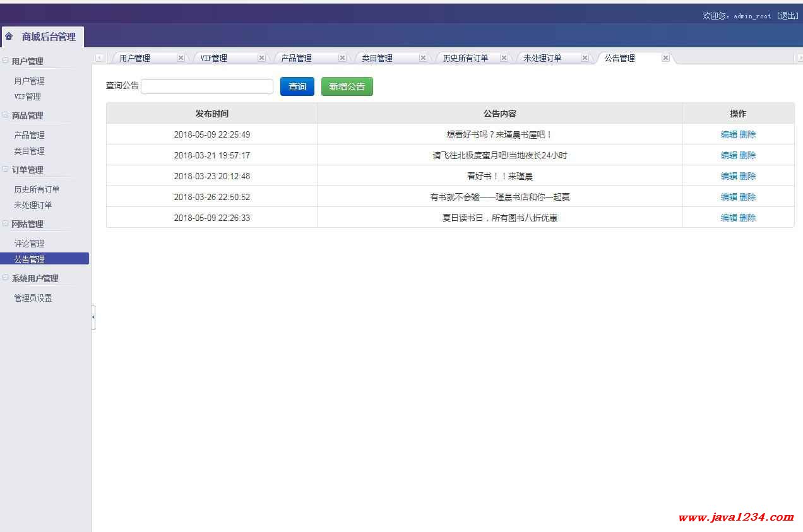The image size is (803, 532).
Task: Click into the 查询公告 search field
Action: click(x=207, y=86)
